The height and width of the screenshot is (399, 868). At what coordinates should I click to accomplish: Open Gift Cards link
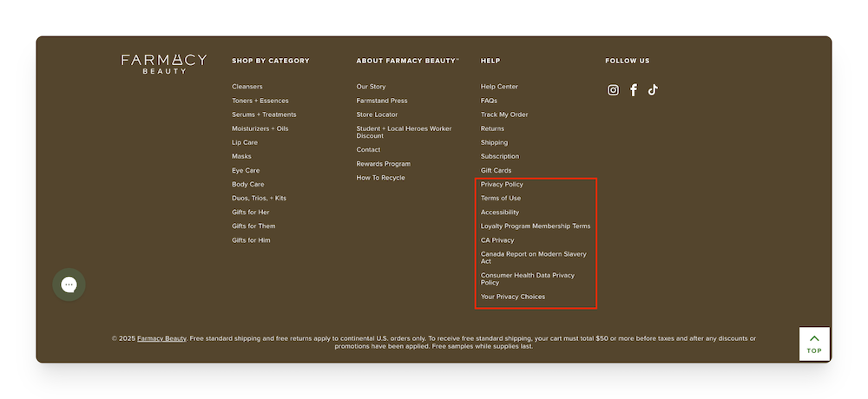tap(496, 171)
